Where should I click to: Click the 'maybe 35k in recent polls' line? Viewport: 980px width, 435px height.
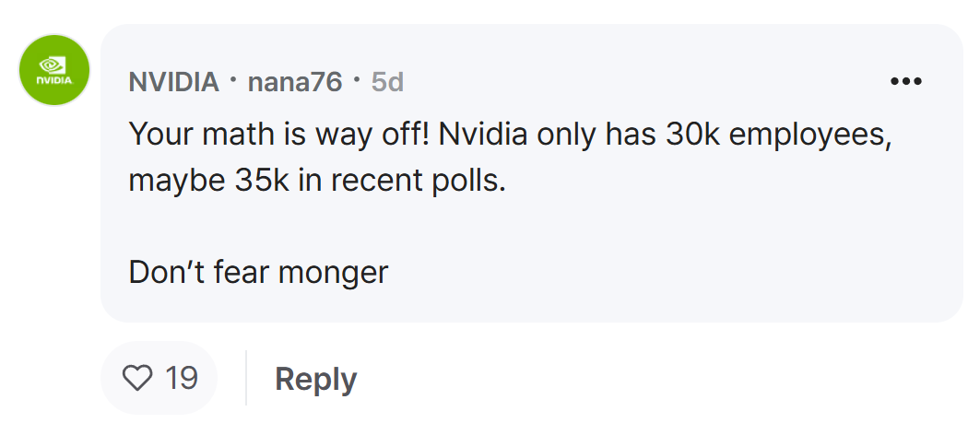click(x=317, y=182)
